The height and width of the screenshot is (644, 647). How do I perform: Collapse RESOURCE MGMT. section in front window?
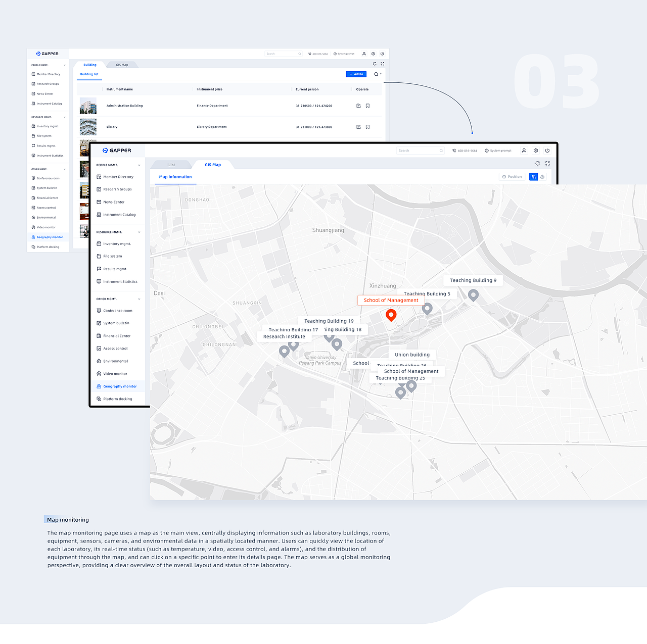click(x=139, y=232)
